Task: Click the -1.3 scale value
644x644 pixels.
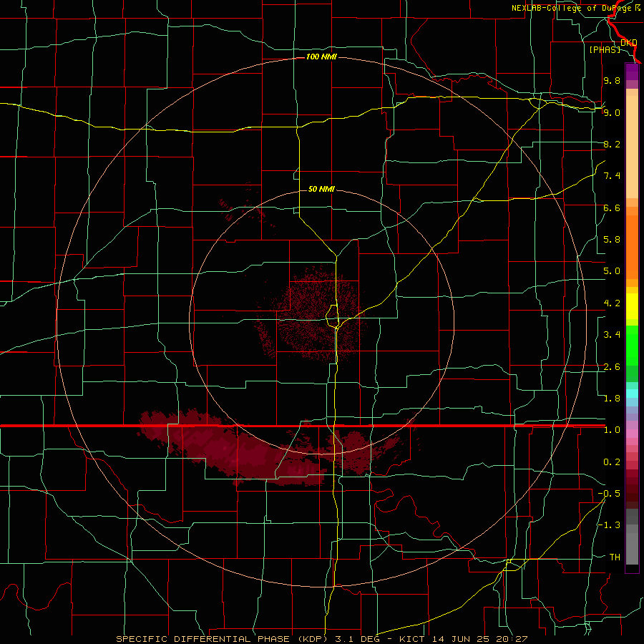Action: pos(609,525)
